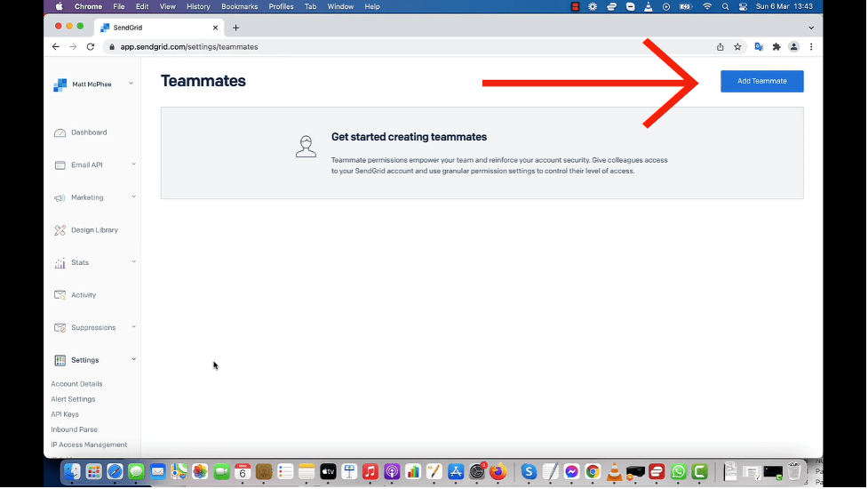
Task: Expand the Suppressions chevron
Action: [x=134, y=327]
